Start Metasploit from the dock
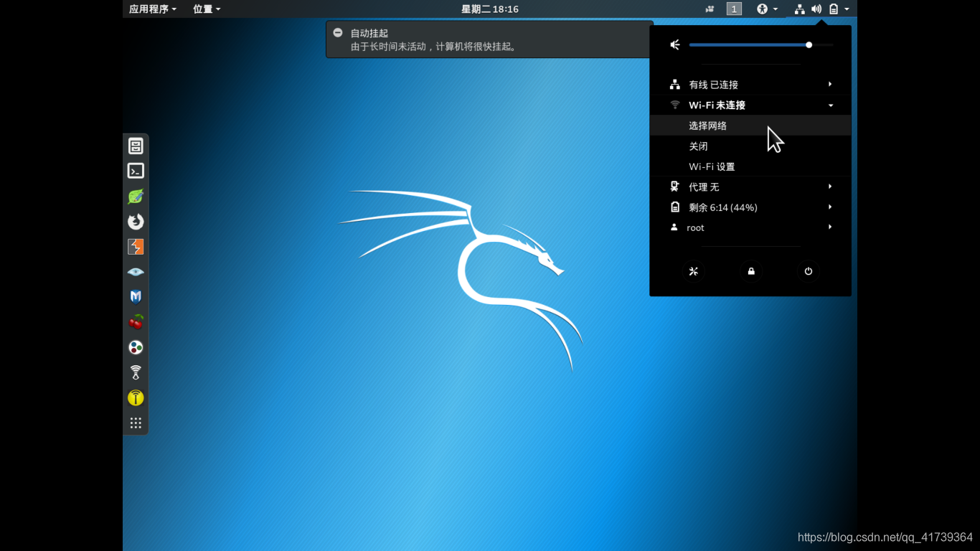980x551 pixels. point(136,297)
